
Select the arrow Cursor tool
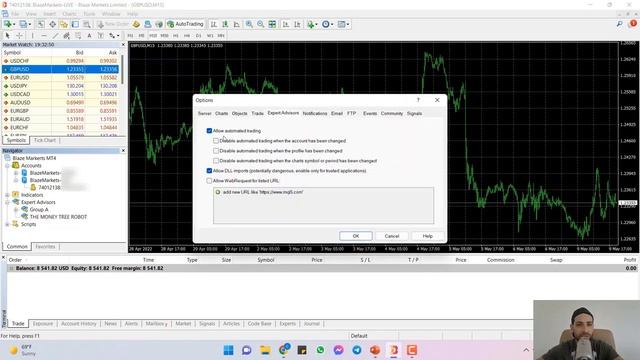pos(7,36)
